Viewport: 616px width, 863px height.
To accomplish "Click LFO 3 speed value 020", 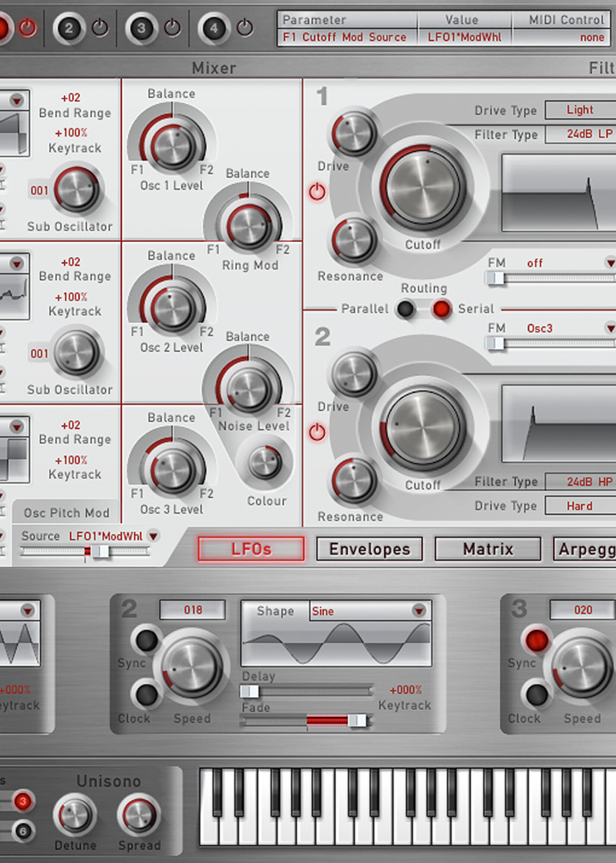I will [x=582, y=610].
